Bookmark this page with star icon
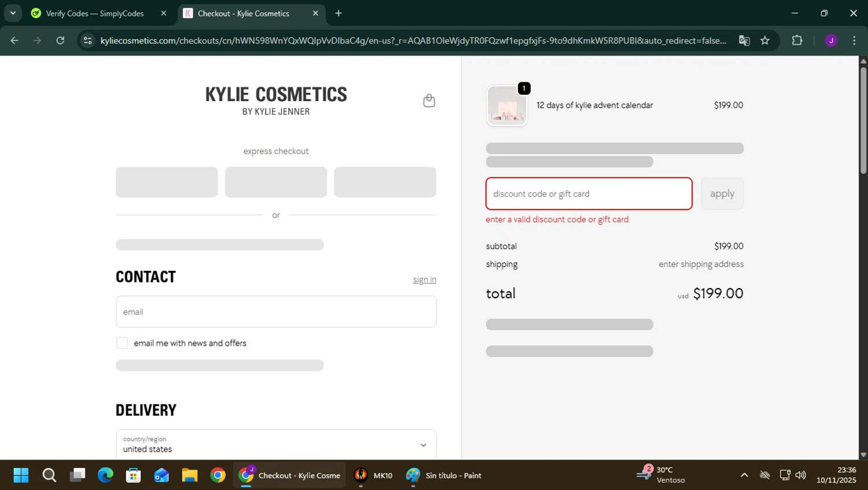Viewport: 868px width, 490px height. click(765, 40)
